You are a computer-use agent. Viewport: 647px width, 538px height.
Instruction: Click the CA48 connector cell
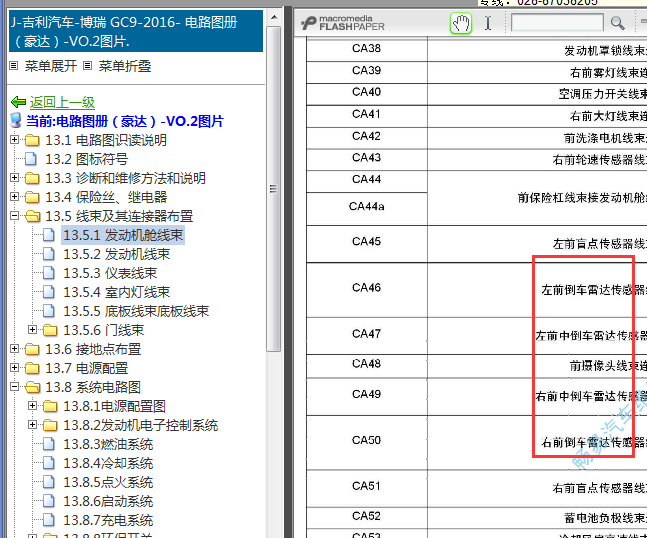(x=366, y=364)
